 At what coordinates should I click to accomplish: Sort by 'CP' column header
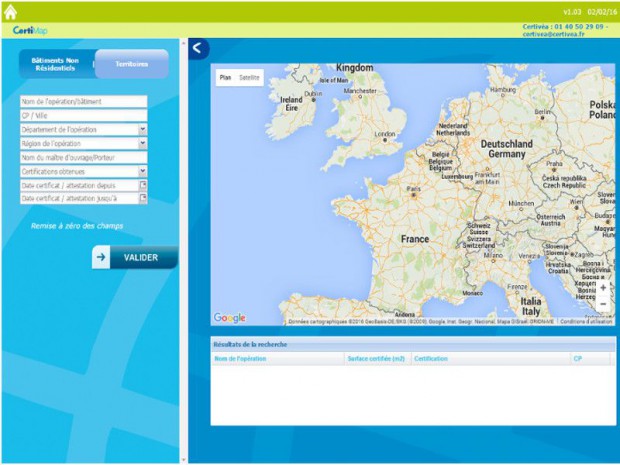[590, 359]
